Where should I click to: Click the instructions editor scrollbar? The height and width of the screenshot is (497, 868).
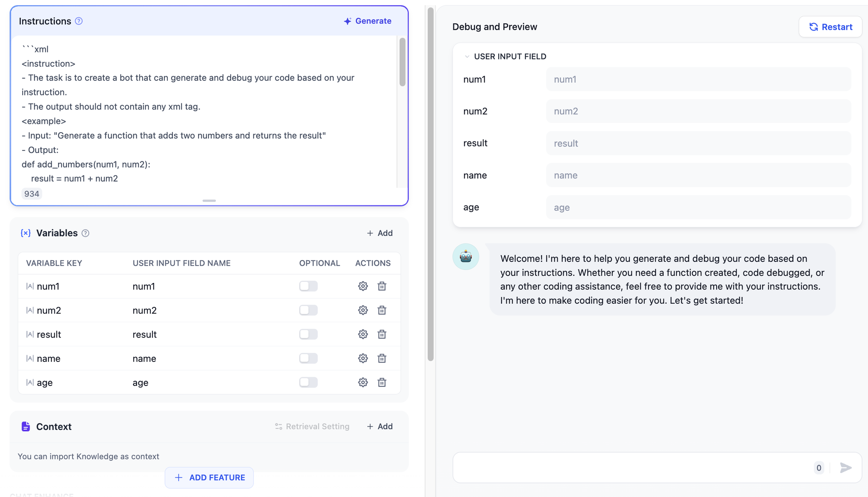click(x=402, y=62)
